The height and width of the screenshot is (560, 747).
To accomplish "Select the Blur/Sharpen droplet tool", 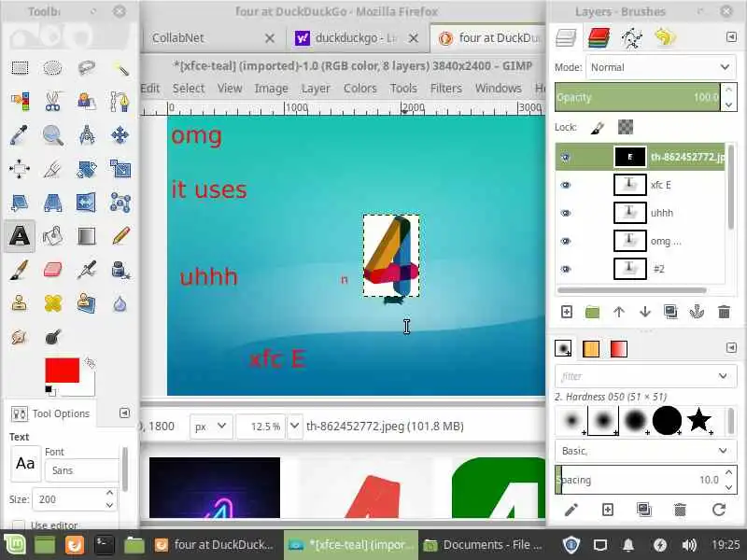I will 120,303.
